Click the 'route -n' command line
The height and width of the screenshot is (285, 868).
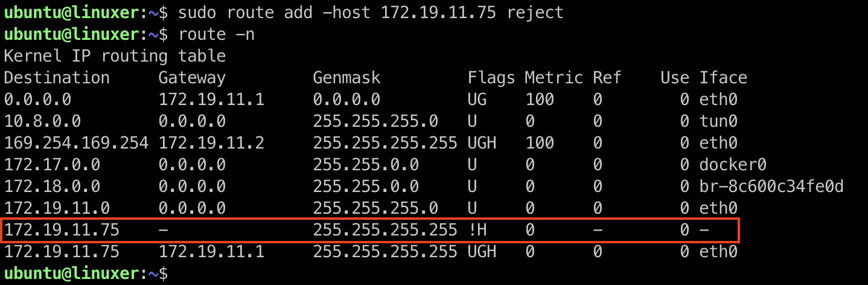click(217, 34)
